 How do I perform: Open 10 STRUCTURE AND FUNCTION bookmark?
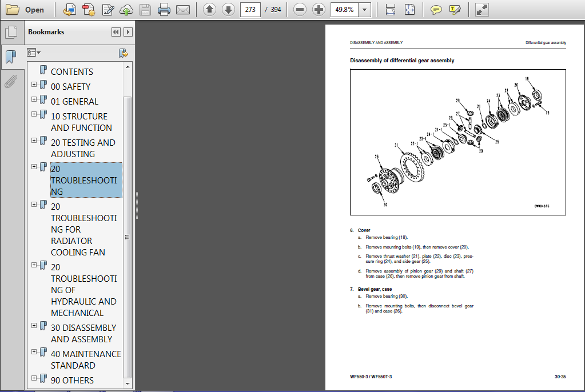click(x=81, y=122)
